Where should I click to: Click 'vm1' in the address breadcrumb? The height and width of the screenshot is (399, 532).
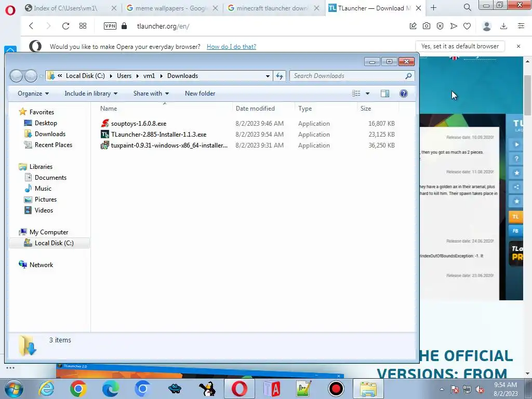(149, 76)
